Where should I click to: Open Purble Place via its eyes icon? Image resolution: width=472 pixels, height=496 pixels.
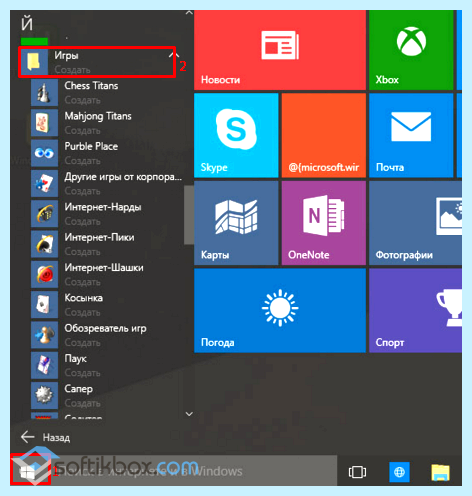click(44, 153)
